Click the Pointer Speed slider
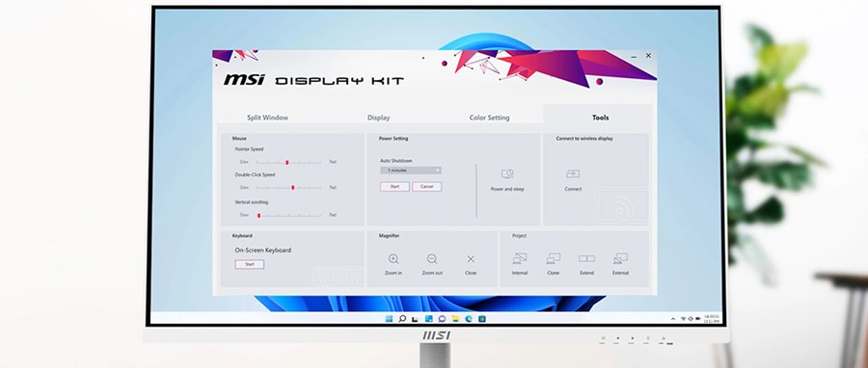 tap(288, 163)
